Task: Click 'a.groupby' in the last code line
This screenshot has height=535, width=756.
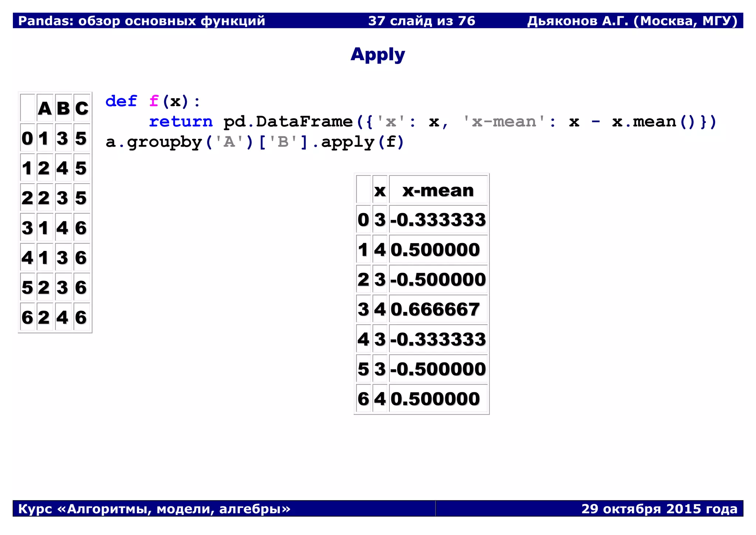Action: (x=154, y=142)
